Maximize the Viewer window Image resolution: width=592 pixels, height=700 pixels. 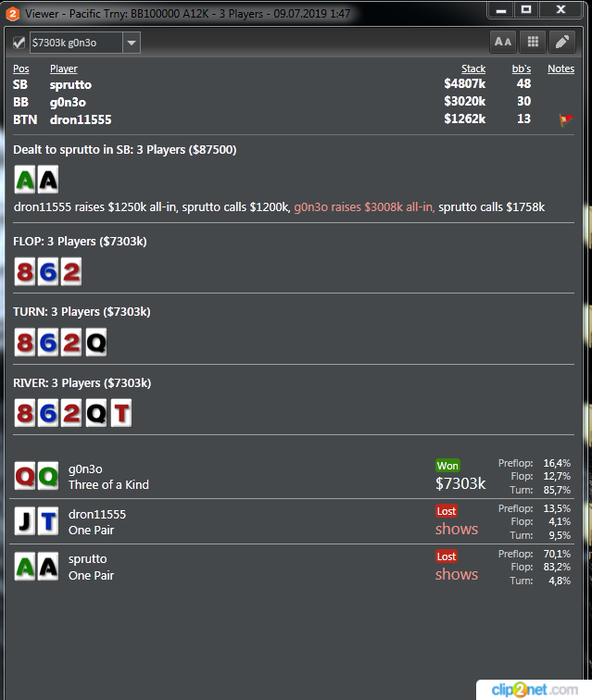pos(526,9)
